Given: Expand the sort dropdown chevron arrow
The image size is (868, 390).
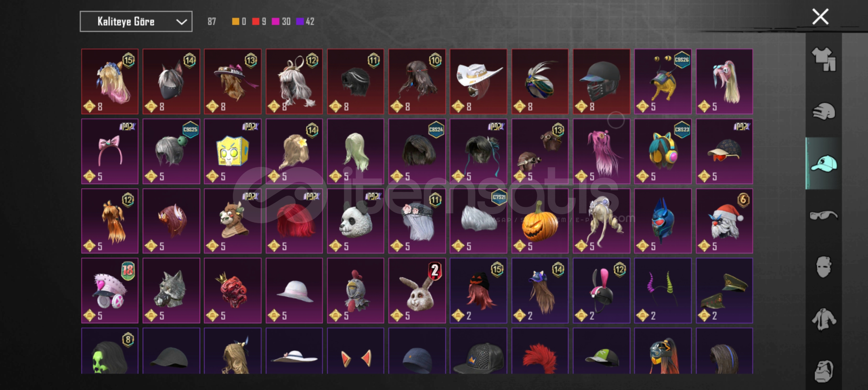Looking at the screenshot, I should (181, 22).
